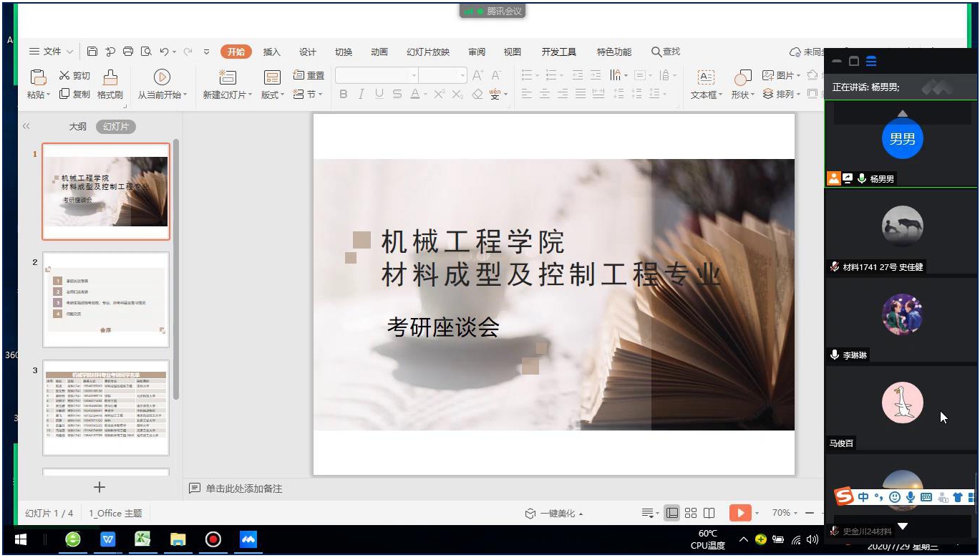Switch slide panel to 大纲 outline view
The image size is (980, 558).
(x=77, y=126)
